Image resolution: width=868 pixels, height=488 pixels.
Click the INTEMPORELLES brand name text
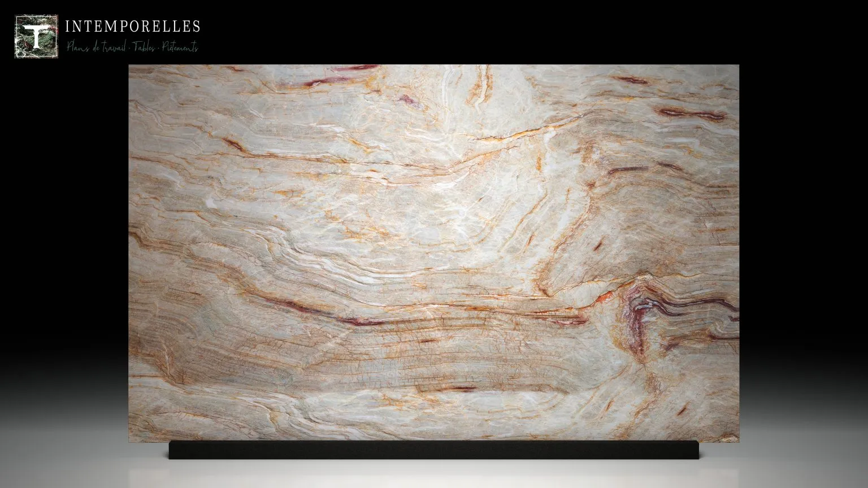coord(133,27)
